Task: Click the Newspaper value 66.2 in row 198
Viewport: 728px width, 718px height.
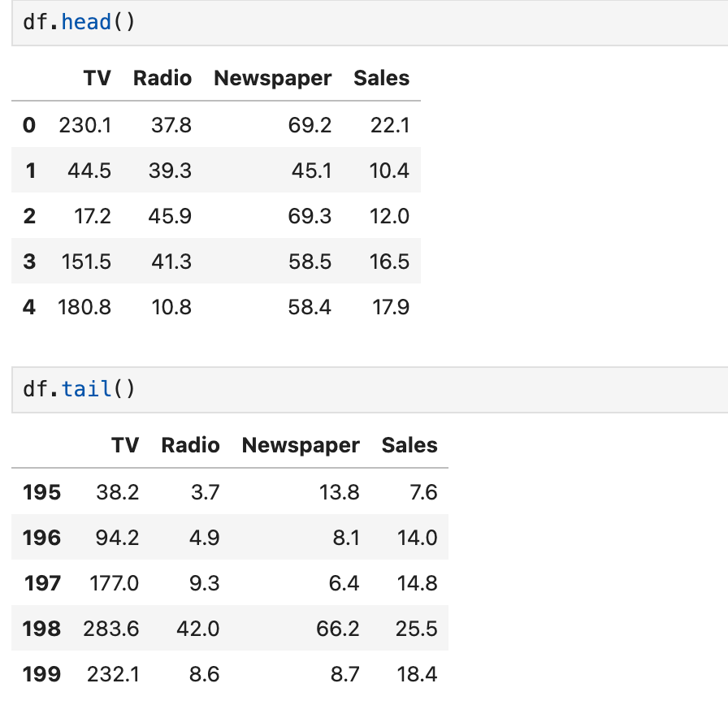Action: pos(339,629)
